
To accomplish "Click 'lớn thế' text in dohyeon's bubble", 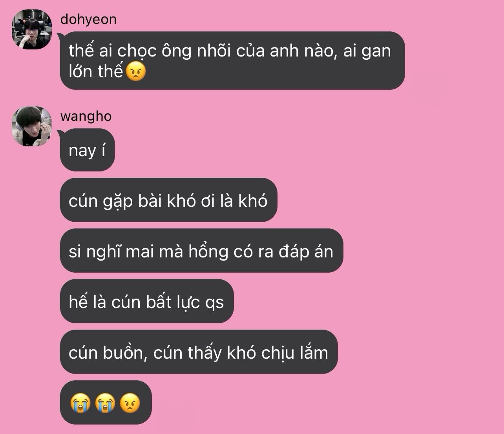I will [x=96, y=71].
